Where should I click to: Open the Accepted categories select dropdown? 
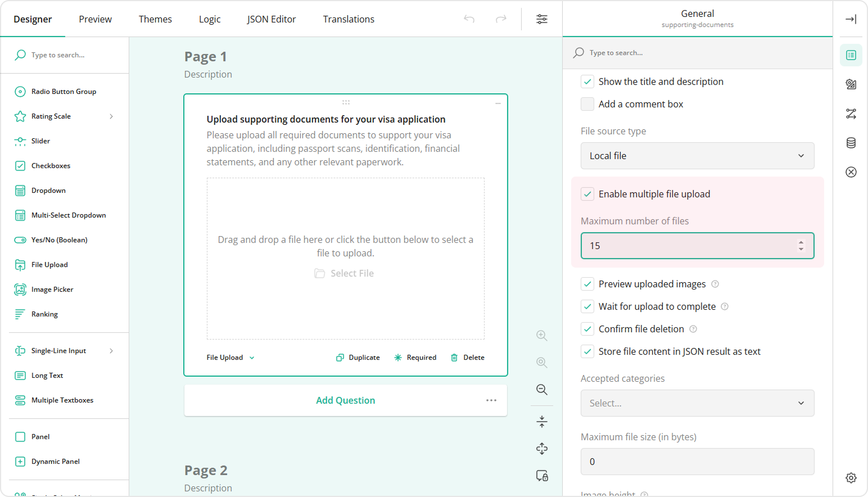click(697, 403)
